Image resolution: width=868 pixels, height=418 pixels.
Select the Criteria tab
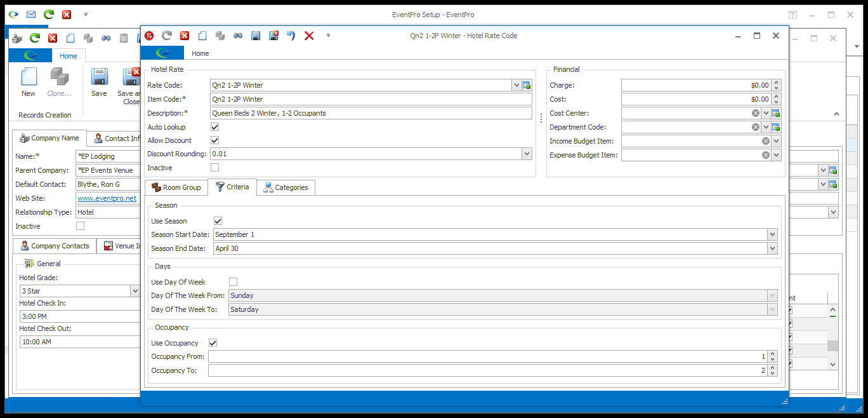pyautogui.click(x=232, y=187)
